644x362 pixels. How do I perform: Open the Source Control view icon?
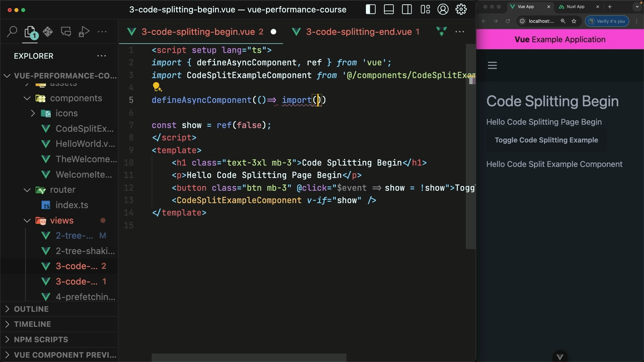click(x=48, y=32)
